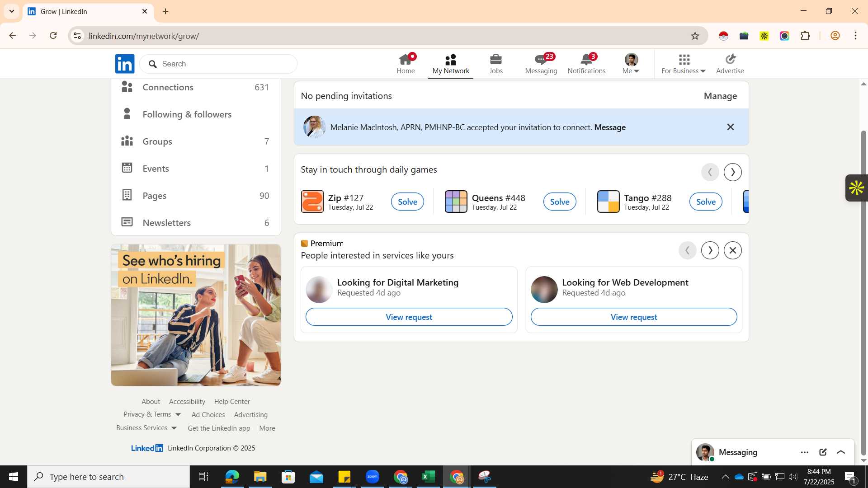Show next daily games
Image resolution: width=868 pixels, height=488 pixels.
tap(733, 172)
